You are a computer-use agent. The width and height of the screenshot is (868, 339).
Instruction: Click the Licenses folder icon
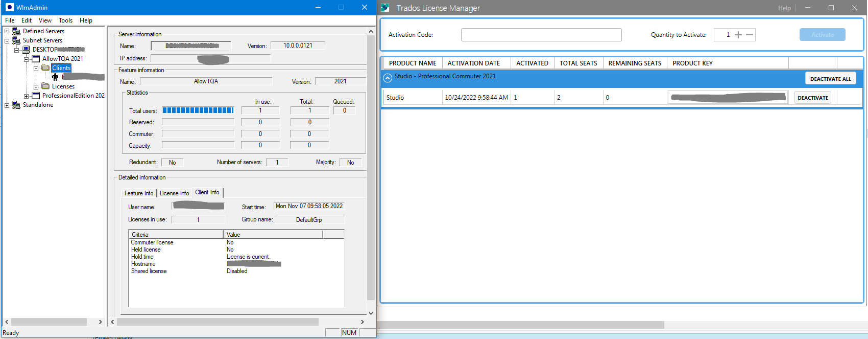pos(45,86)
